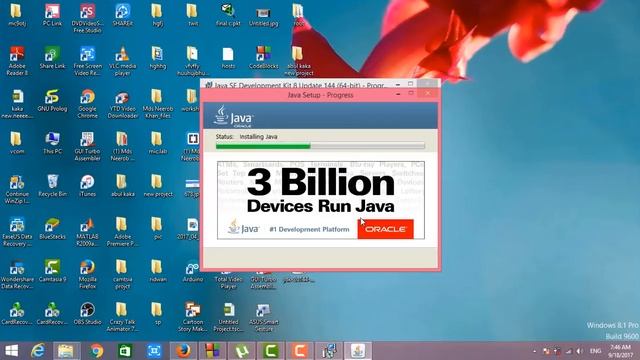This screenshot has height=360, width=640.
Task: Click the Java Setup - Progress title bar
Action: (x=320, y=95)
